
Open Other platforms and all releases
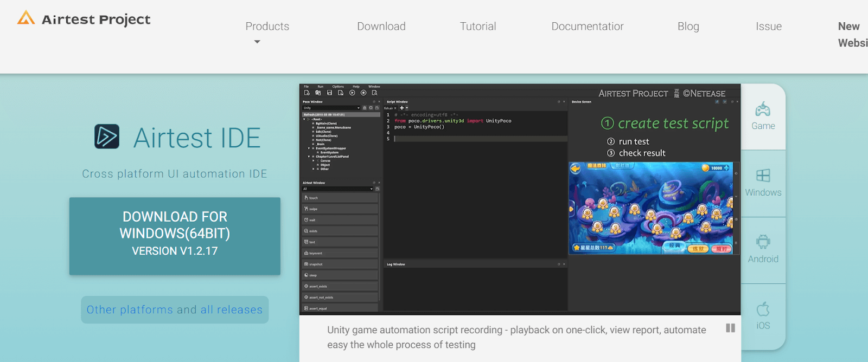(x=175, y=309)
